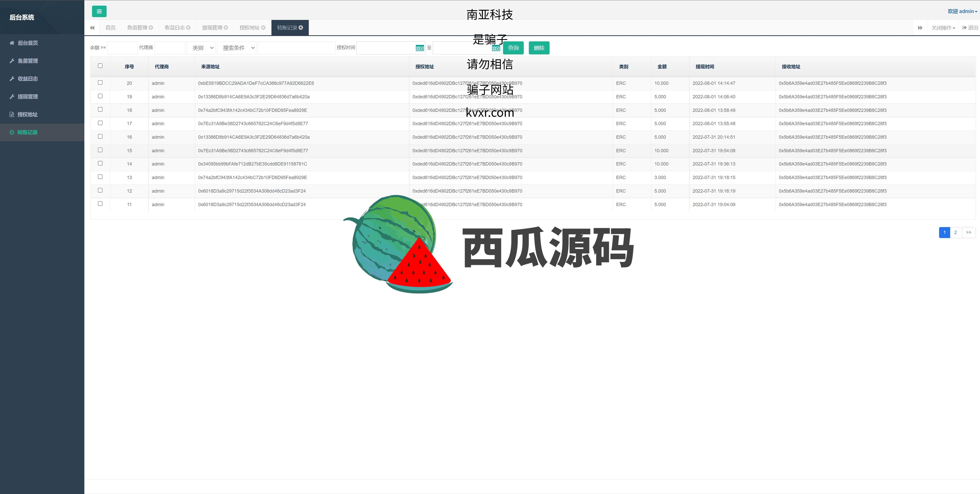Viewport: 980px width, 494px height.
Task: Open the 关闭操作 dropdown
Action: pyautogui.click(x=943, y=28)
